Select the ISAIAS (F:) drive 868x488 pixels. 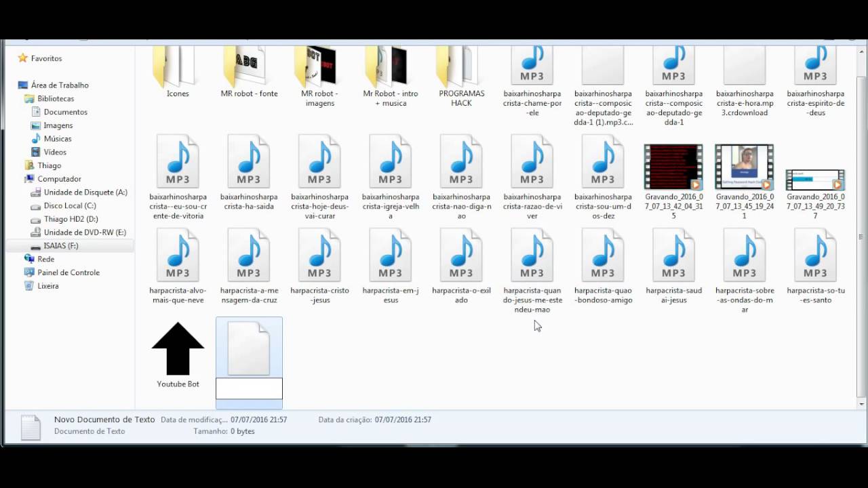point(60,246)
